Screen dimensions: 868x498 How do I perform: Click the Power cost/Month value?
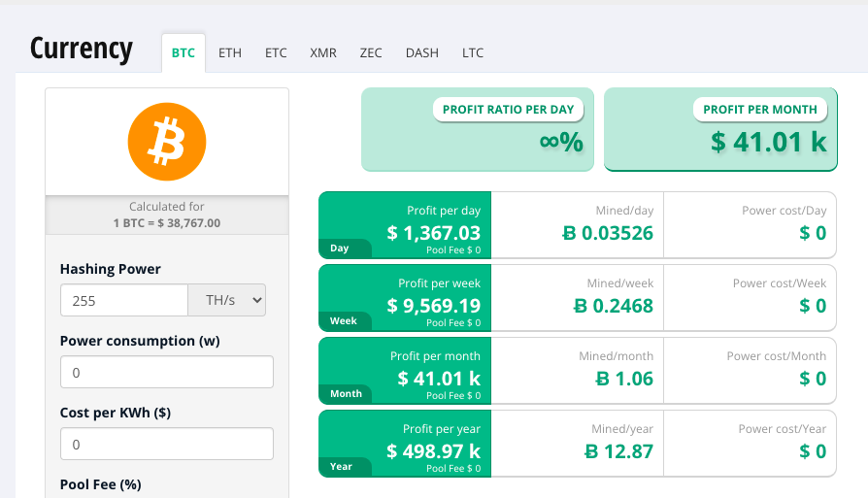813,379
